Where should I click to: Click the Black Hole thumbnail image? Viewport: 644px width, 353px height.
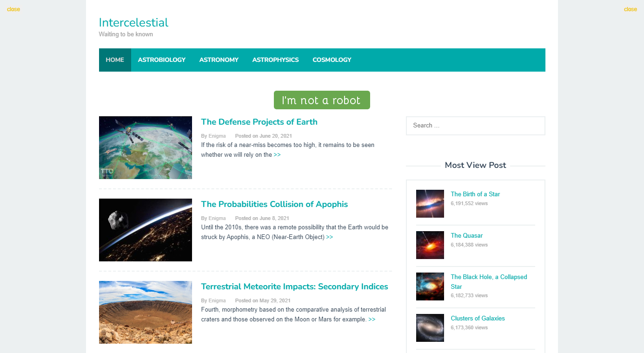(430, 286)
